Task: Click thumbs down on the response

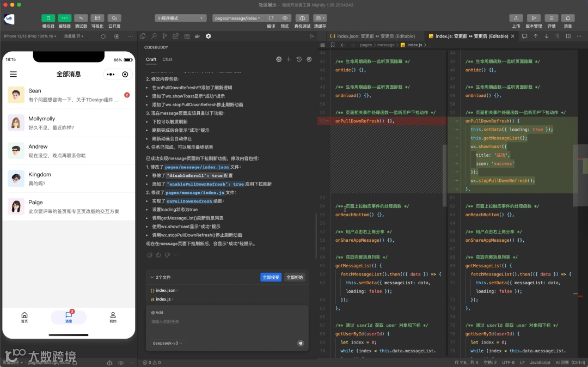Action: 167,255
